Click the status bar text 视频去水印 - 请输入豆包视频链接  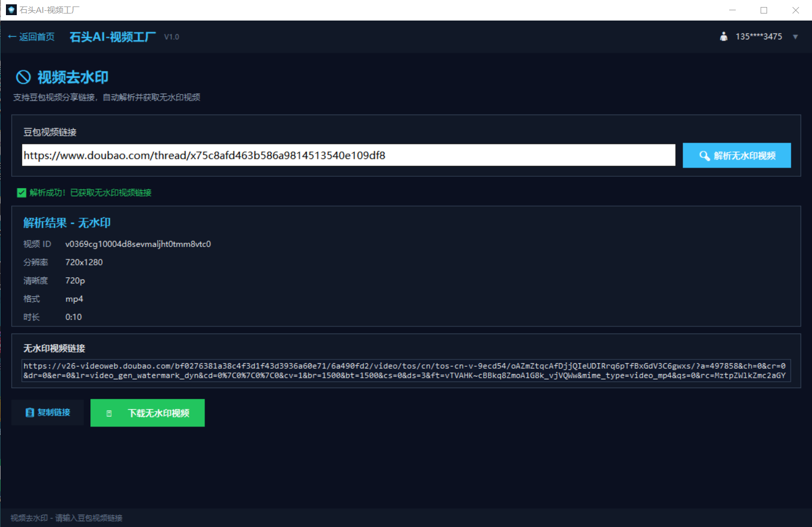pyautogui.click(x=67, y=518)
